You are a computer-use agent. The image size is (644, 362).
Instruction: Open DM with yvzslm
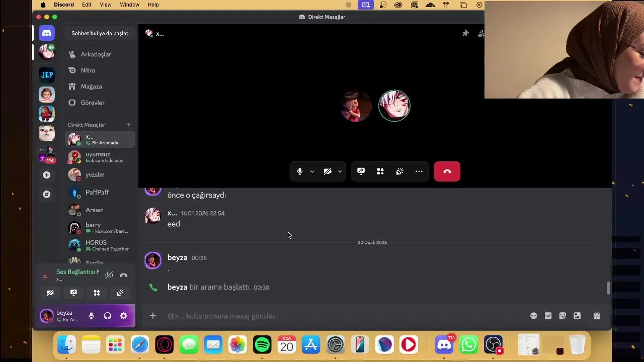point(100,175)
